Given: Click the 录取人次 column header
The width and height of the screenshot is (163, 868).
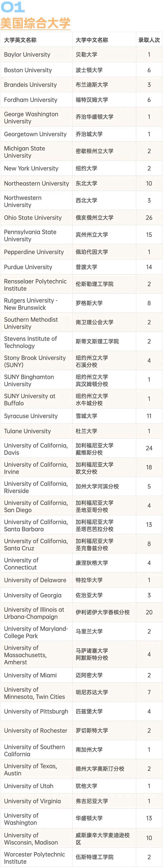Looking at the screenshot, I should tap(149, 40).
